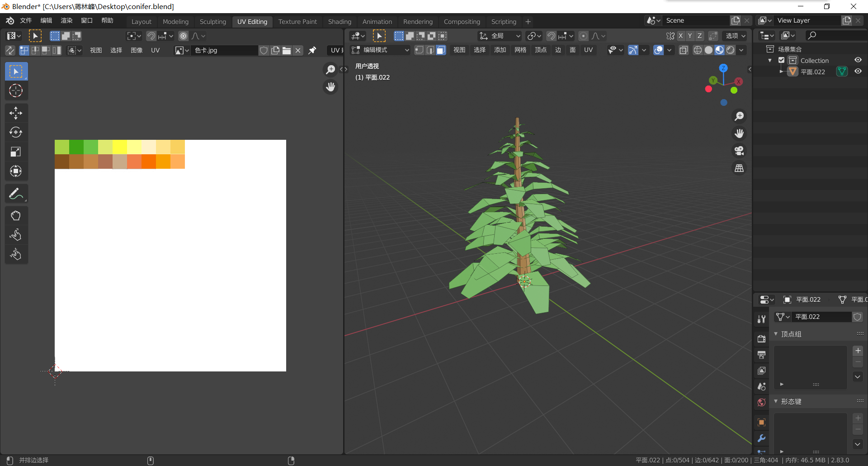Switch to the Texture Paint workspace tab
This screenshot has height=466, width=868.
point(297,22)
